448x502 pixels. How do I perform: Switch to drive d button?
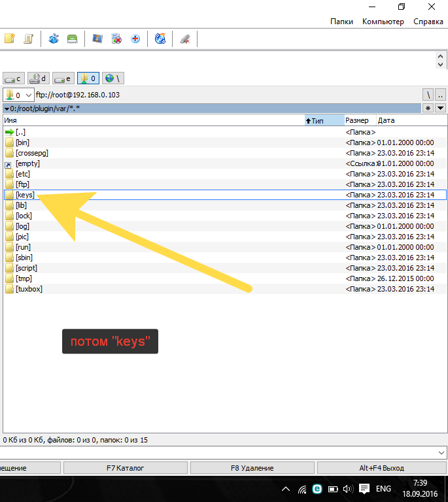39,78
